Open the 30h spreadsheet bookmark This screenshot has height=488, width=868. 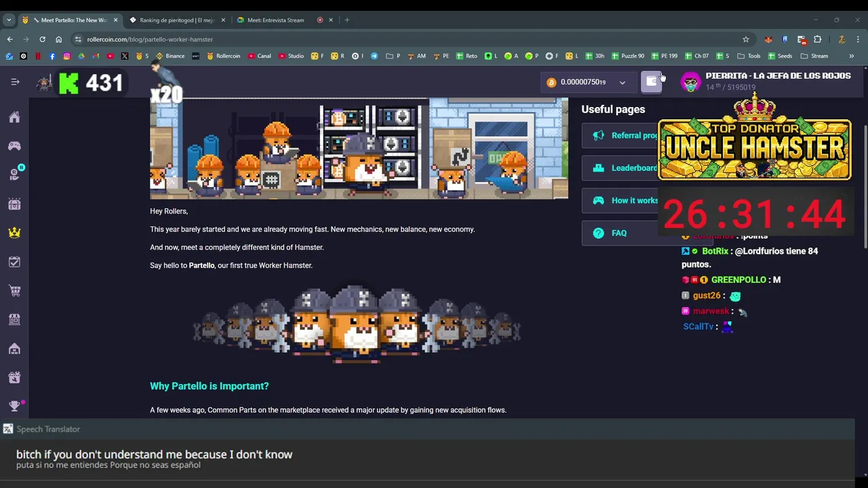(595, 56)
